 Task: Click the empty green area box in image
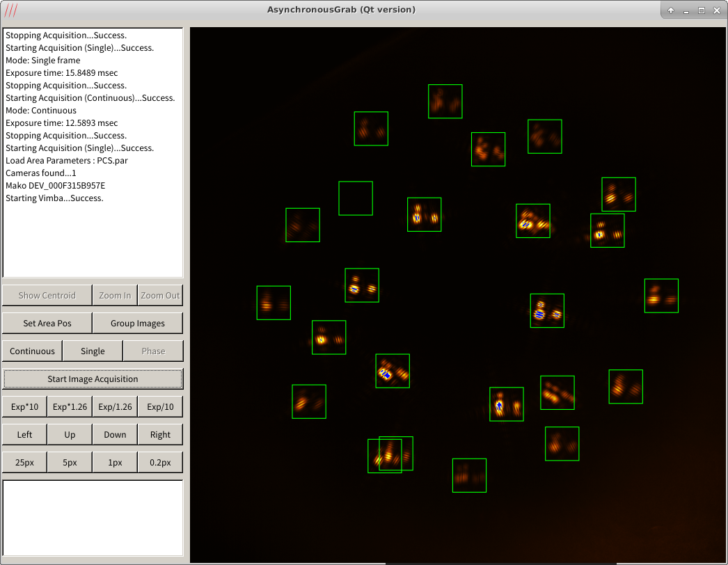tap(356, 198)
